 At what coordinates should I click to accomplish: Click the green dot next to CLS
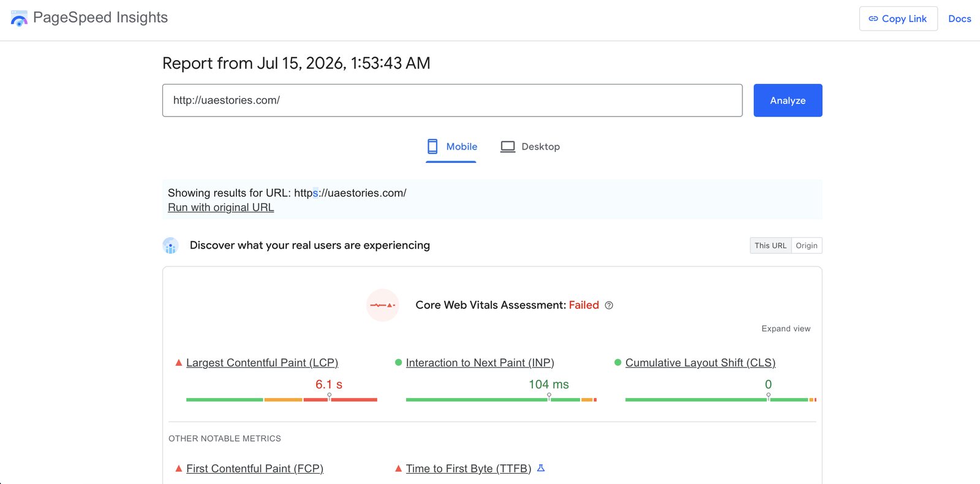[x=618, y=363]
